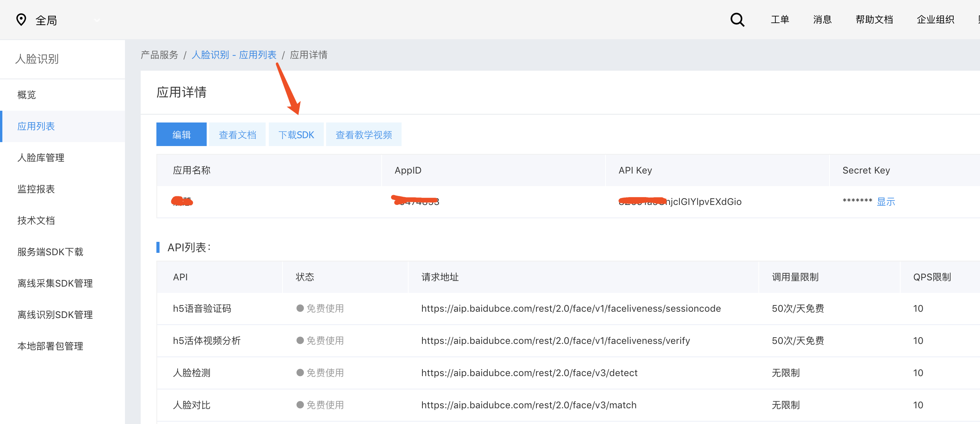
Task: Click 显示 to reveal the Secret Key
Action: (x=886, y=202)
